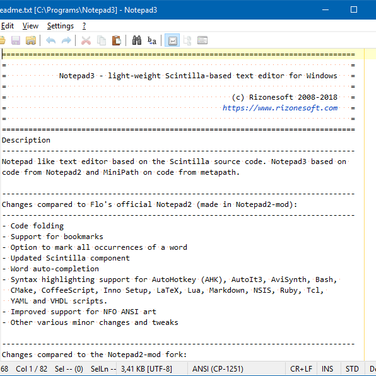
Task: Click the Sel -- (0) status field
Action: point(69,369)
